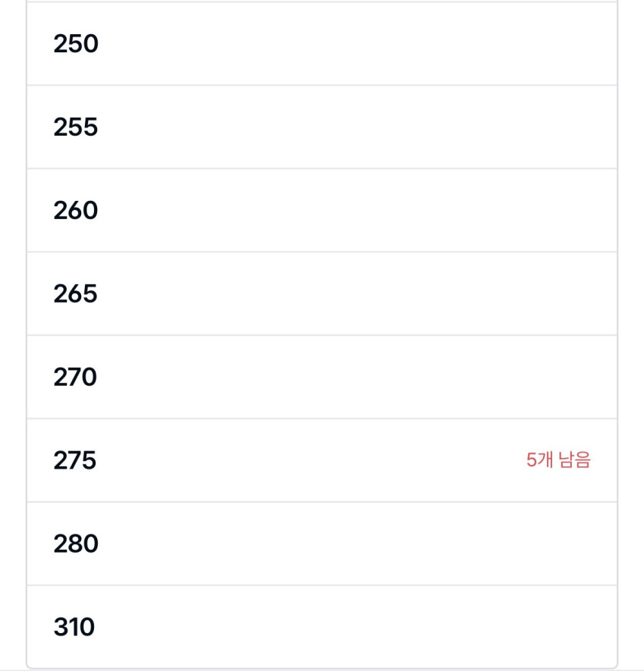This screenshot has width=644, height=671.
Task: Choose the 265 list row
Action: (322, 293)
